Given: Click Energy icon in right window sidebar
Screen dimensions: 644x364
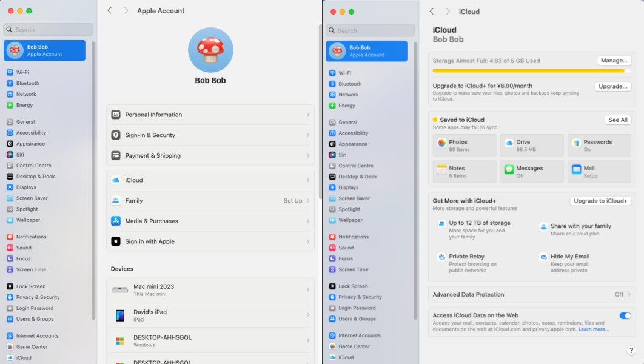Looking at the screenshot, I should (332, 106).
